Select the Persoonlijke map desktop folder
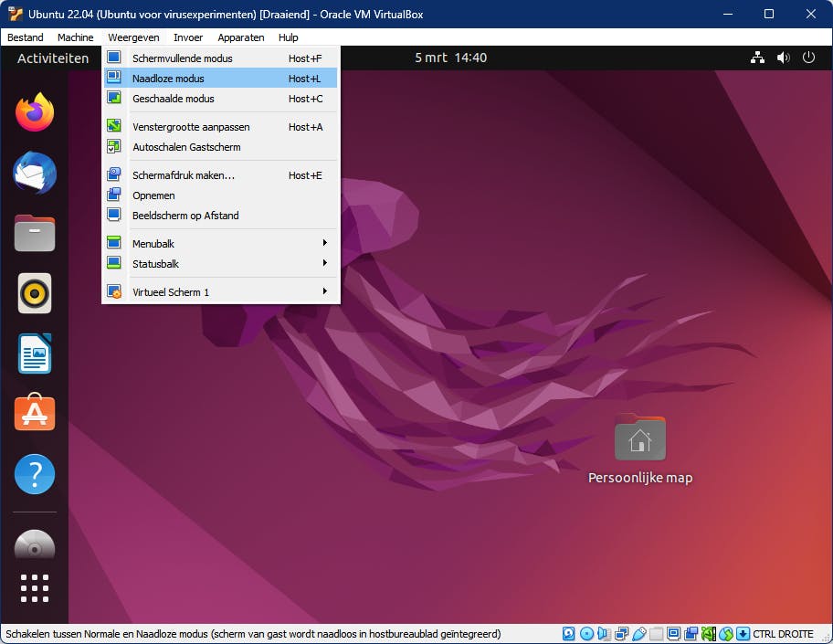Image resolution: width=833 pixels, height=644 pixels. (x=640, y=449)
